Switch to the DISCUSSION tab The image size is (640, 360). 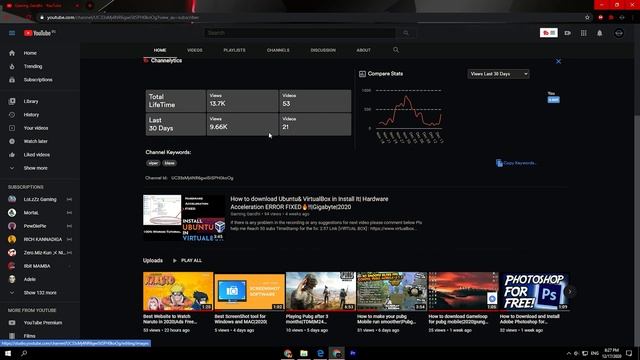(323, 50)
